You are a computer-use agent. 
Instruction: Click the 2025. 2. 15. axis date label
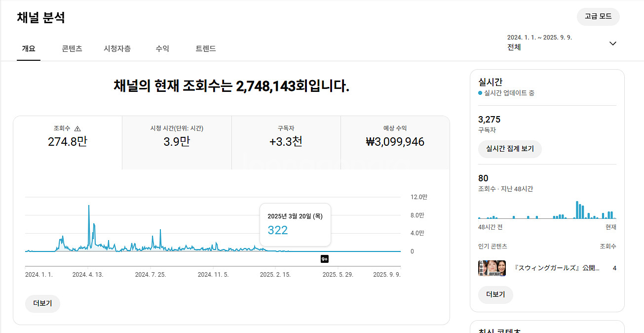[x=275, y=275]
